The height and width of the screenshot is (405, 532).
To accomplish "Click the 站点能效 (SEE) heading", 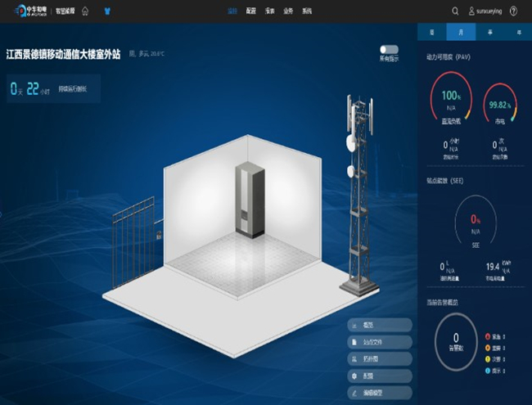I will point(444,181).
